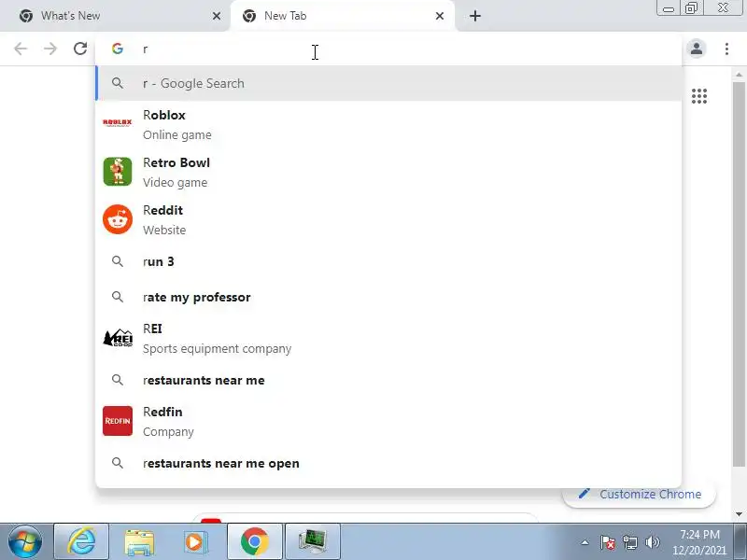Click the Google G icon in the address bar
The width and height of the screenshot is (747, 560).
coord(118,49)
